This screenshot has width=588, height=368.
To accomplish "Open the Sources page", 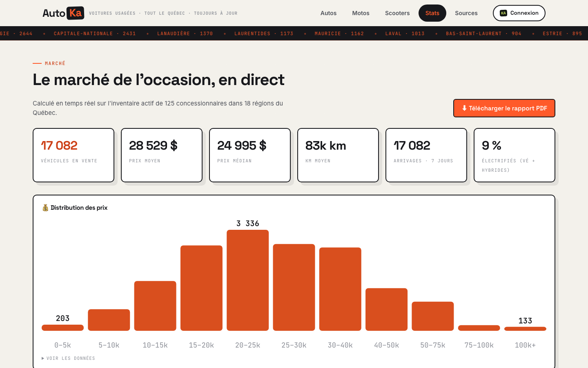I will [x=466, y=13].
